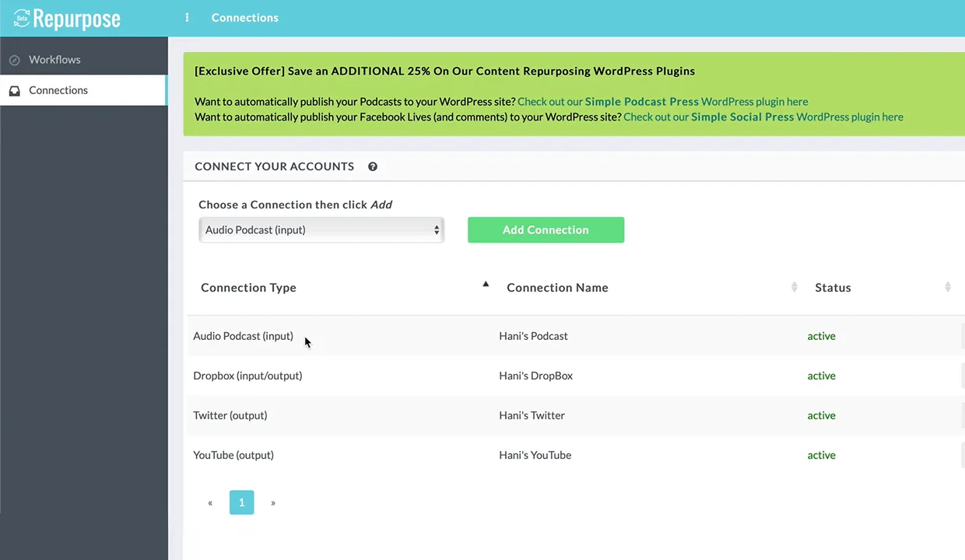This screenshot has height=560, width=965.
Task: Click the Twitter (output) row cell
Action: (x=230, y=415)
